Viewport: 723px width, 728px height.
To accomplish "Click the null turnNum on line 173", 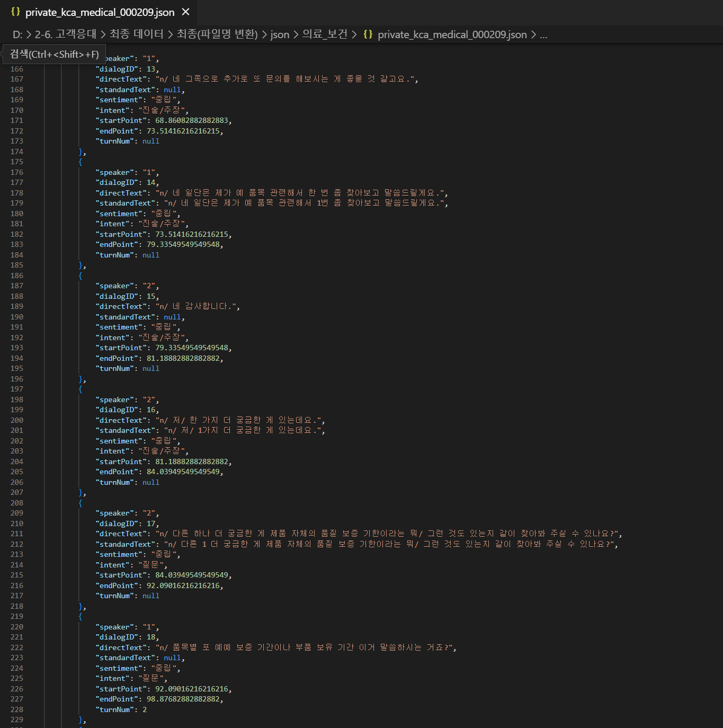I will click(x=151, y=141).
